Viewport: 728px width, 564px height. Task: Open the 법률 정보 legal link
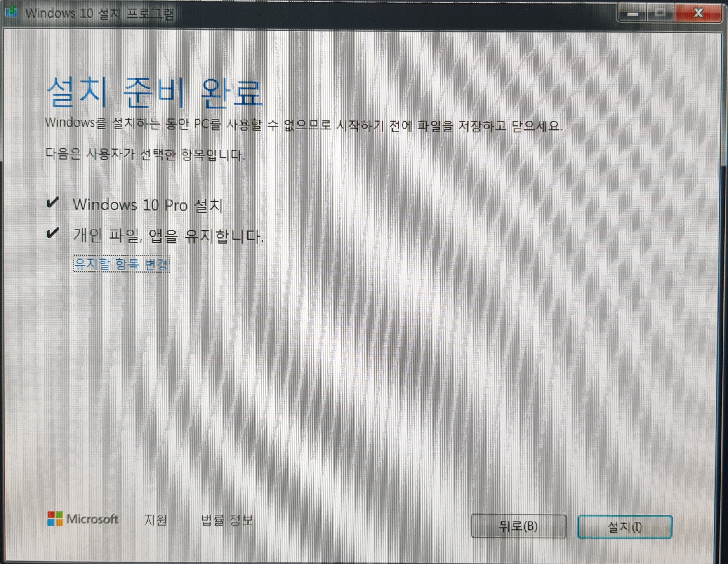[226, 520]
